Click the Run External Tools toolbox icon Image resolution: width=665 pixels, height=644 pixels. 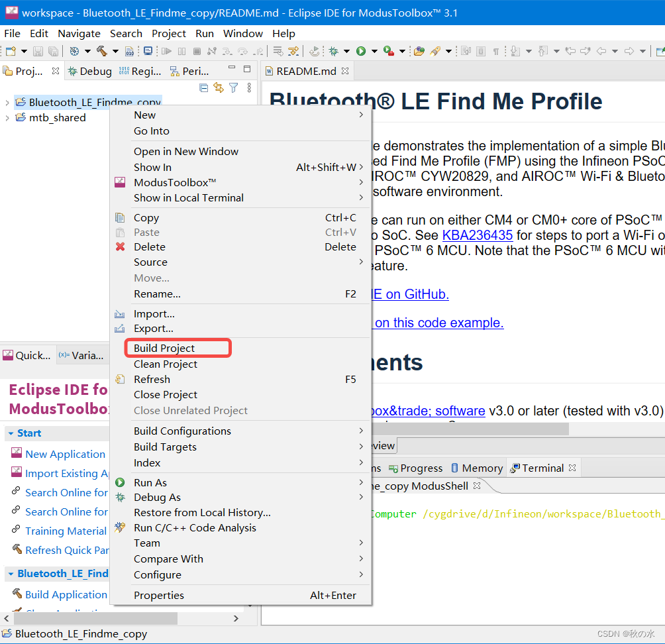tap(389, 51)
